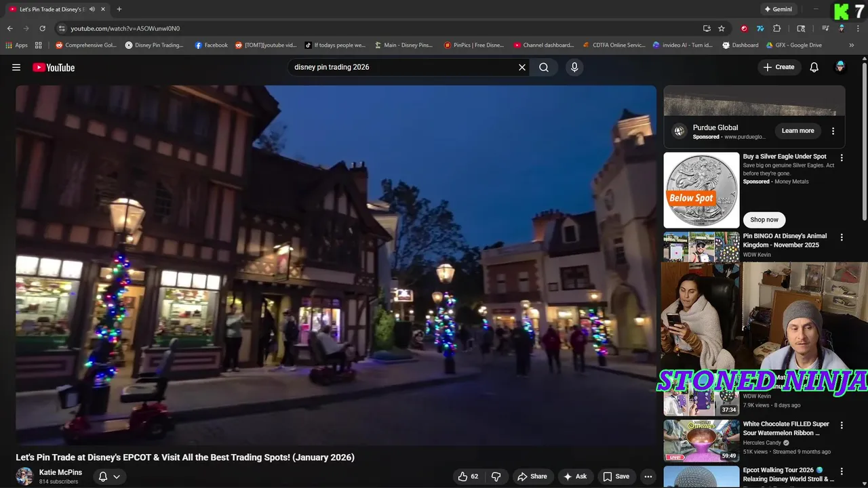Open the CDTFA Online Services bookmark
Viewport: 868px width, 488px height.
pos(614,45)
